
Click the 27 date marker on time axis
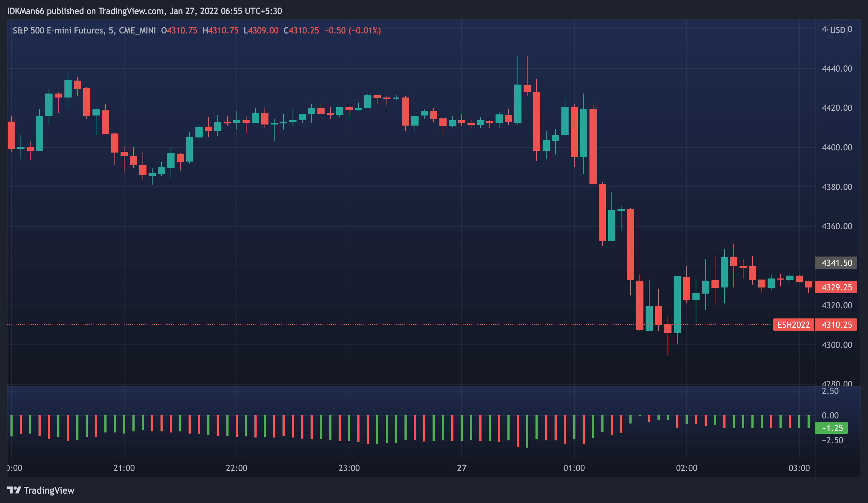click(462, 468)
